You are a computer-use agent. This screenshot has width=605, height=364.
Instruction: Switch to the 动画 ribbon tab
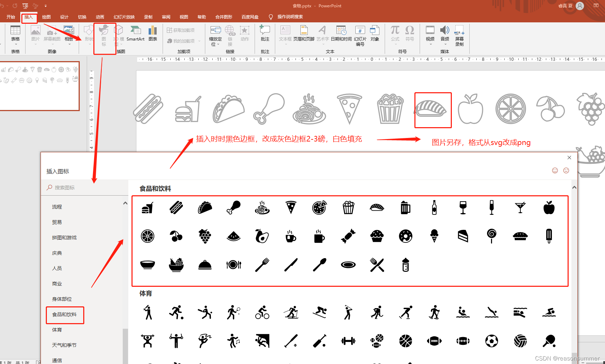[100, 17]
